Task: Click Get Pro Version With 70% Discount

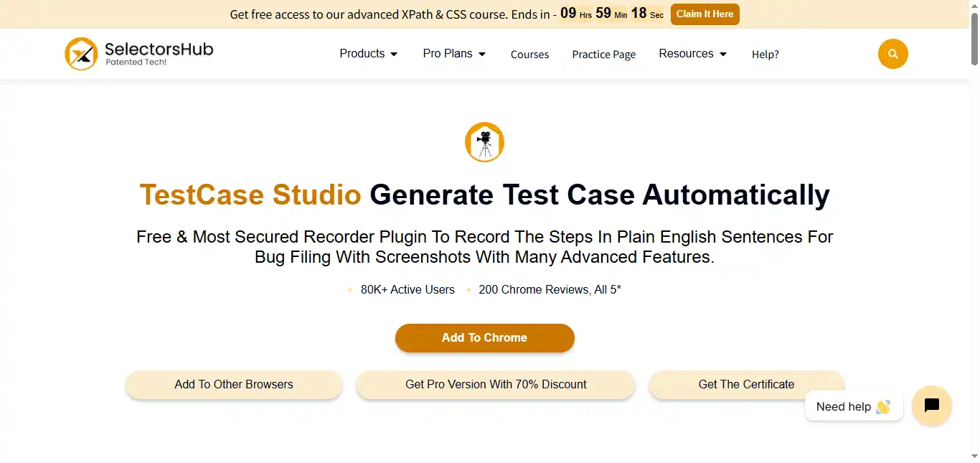Action: tap(496, 385)
